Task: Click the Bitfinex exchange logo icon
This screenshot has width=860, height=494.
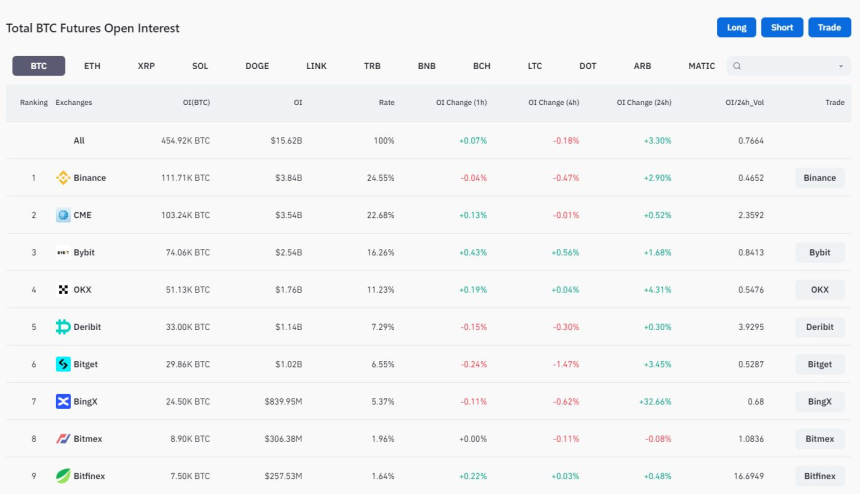Action: [63, 476]
